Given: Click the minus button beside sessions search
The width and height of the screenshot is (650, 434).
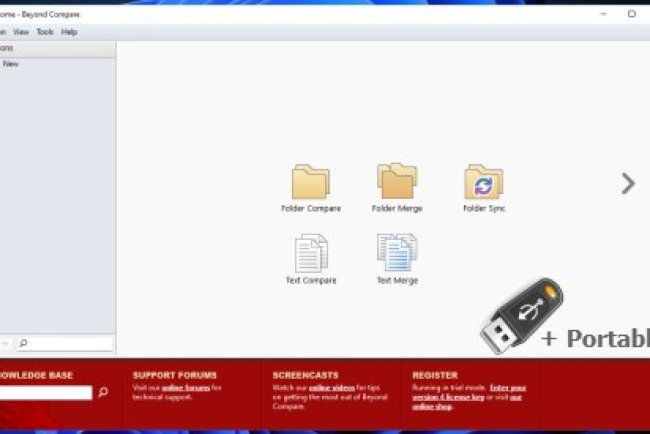Looking at the screenshot, I should click(x=5, y=343).
